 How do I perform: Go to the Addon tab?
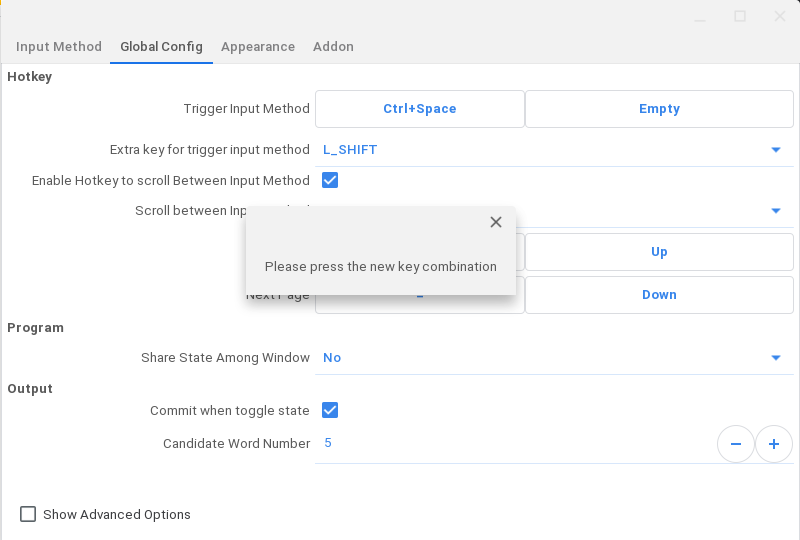(x=333, y=47)
